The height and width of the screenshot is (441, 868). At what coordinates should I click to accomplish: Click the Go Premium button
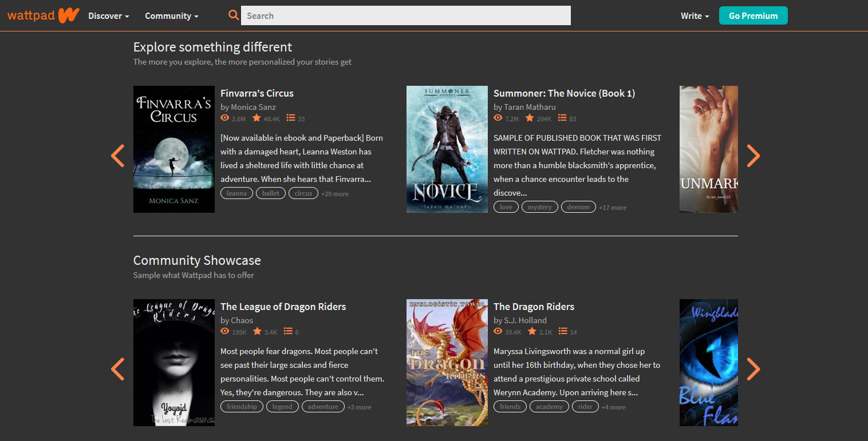753,15
